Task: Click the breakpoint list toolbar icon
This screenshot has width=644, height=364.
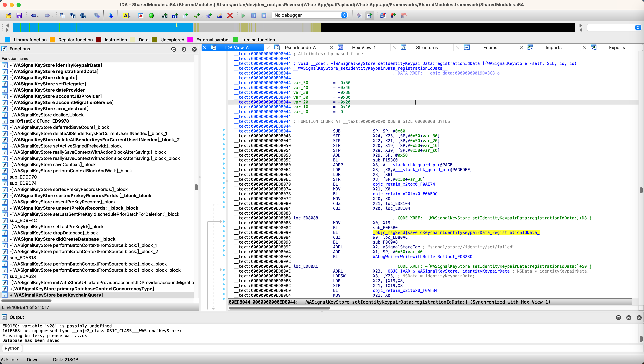Action: (383, 16)
